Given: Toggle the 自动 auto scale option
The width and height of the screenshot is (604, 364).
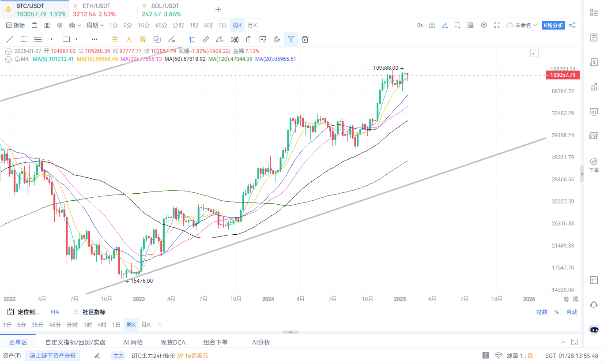Looking at the screenshot, I should (572, 312).
